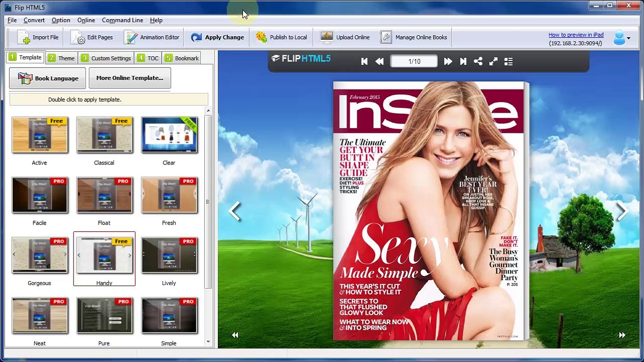Image resolution: width=644 pixels, height=362 pixels.
Task: Open Manage Online Books
Action: click(x=414, y=37)
